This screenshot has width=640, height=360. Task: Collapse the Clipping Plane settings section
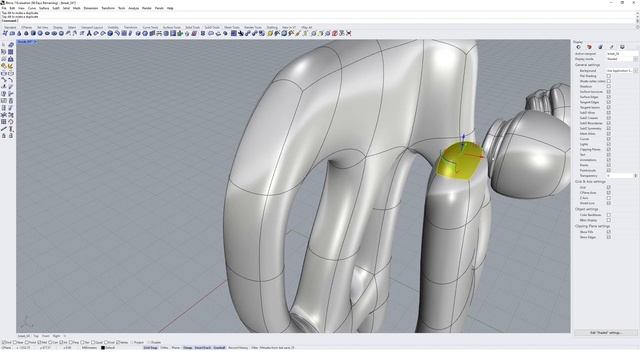592,226
